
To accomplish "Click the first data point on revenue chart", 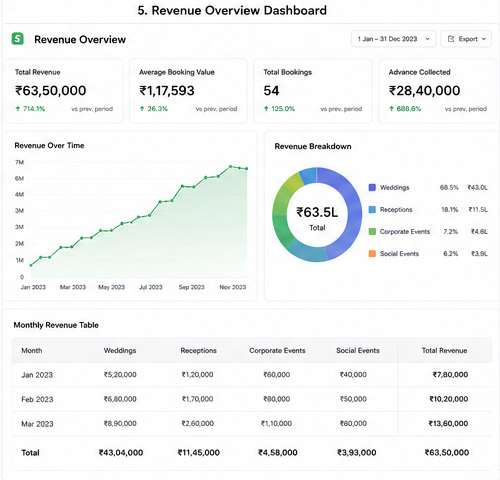I will point(31,265).
